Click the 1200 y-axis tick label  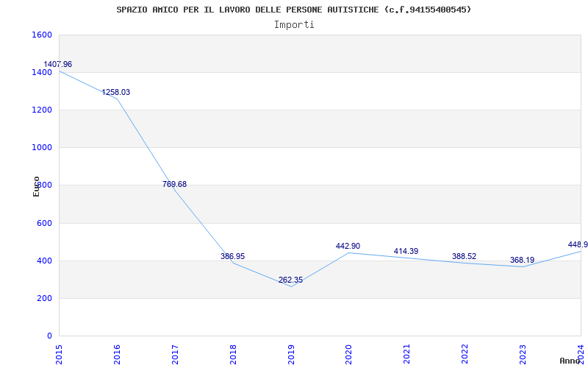[42, 110]
